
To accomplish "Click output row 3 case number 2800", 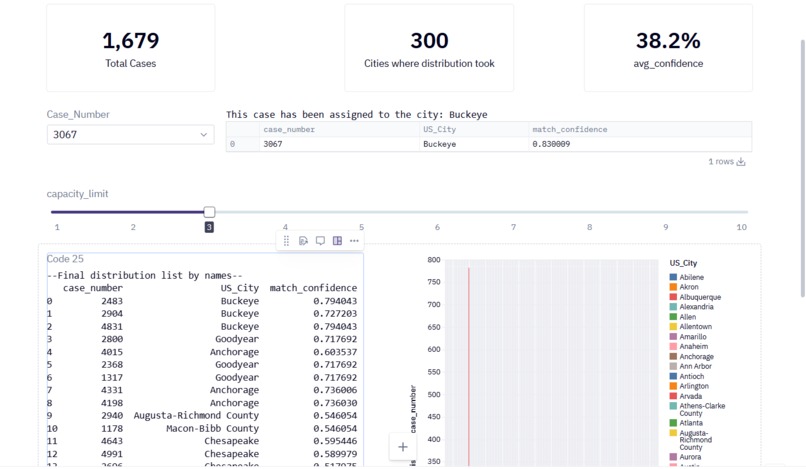I will tap(112, 339).
